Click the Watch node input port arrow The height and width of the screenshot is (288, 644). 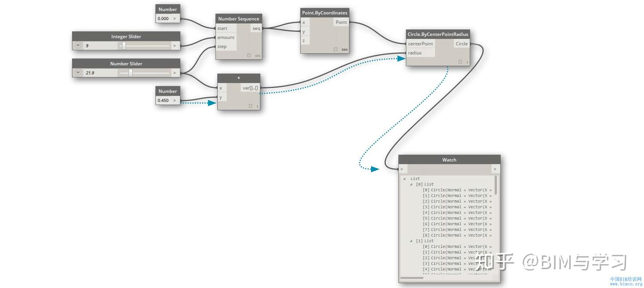402,169
